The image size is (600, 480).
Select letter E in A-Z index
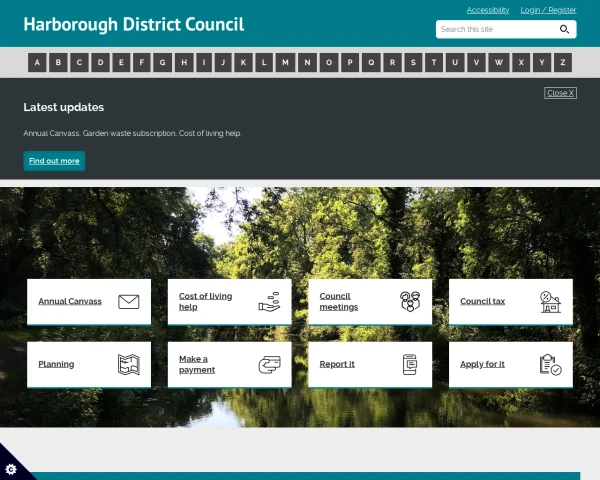(121, 62)
